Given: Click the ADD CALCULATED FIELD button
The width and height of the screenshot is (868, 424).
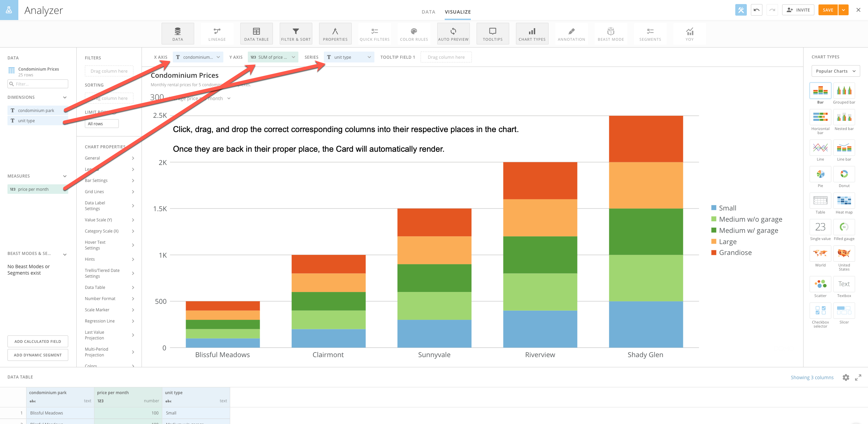Looking at the screenshot, I should tap(38, 342).
